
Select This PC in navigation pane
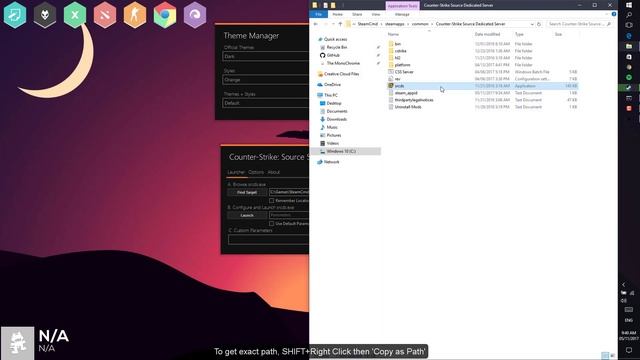pyautogui.click(x=331, y=95)
